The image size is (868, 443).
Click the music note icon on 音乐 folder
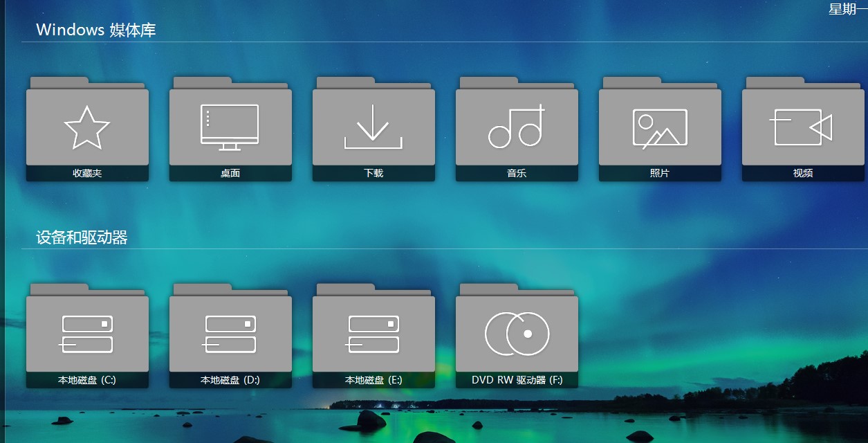click(516, 126)
